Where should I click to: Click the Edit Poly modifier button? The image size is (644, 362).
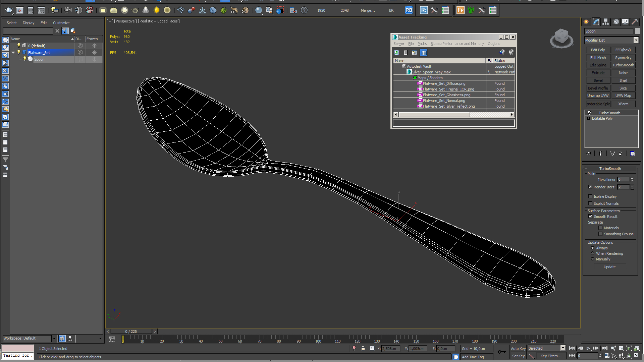[598, 50]
